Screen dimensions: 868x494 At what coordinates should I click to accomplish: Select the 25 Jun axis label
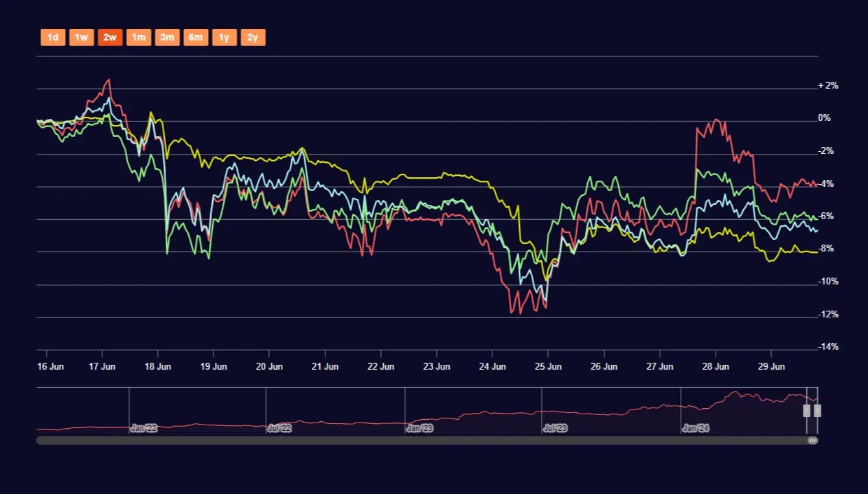click(x=547, y=366)
